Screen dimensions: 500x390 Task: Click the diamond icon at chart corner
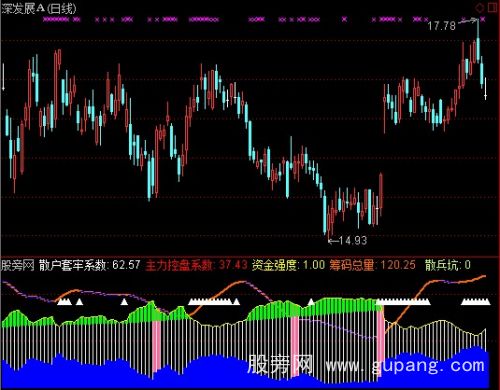[480, 8]
